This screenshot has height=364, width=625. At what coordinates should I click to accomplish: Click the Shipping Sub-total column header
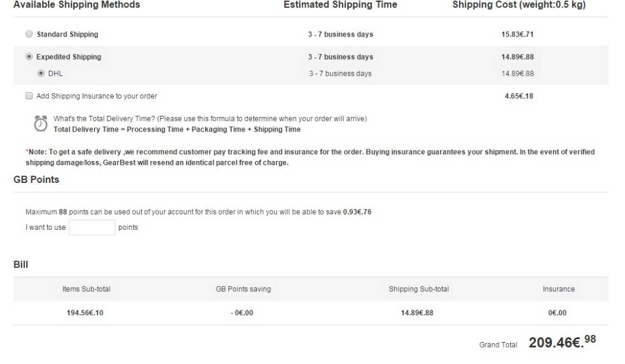(418, 289)
